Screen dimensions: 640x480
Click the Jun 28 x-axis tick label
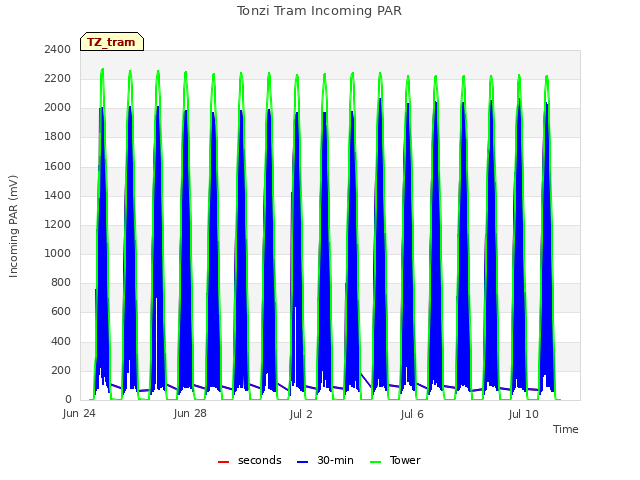(x=190, y=414)
